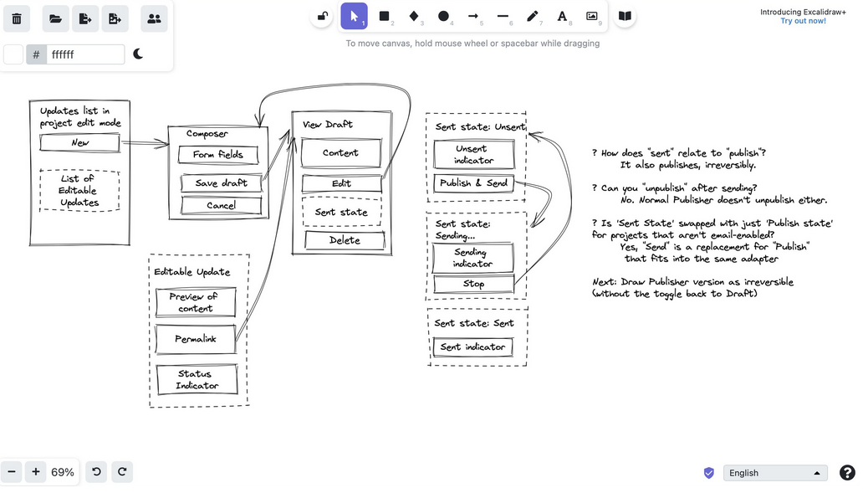Open the help menu question mark

847,472
